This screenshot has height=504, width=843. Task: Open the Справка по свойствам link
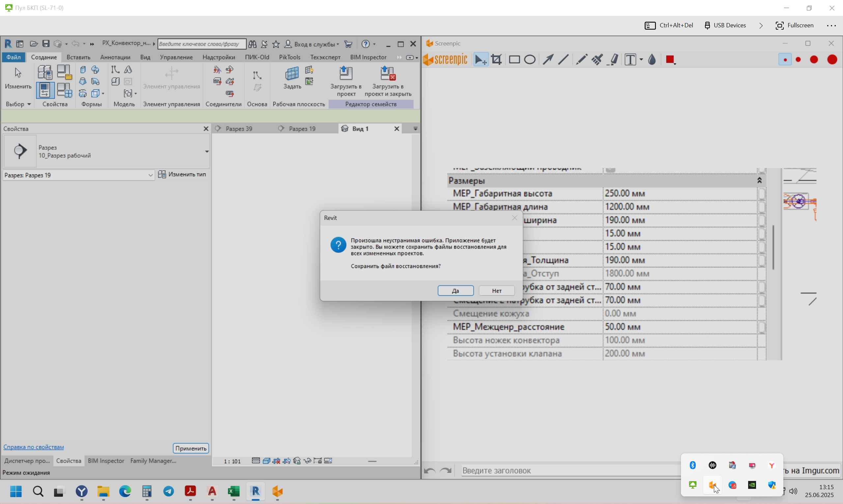pyautogui.click(x=34, y=447)
